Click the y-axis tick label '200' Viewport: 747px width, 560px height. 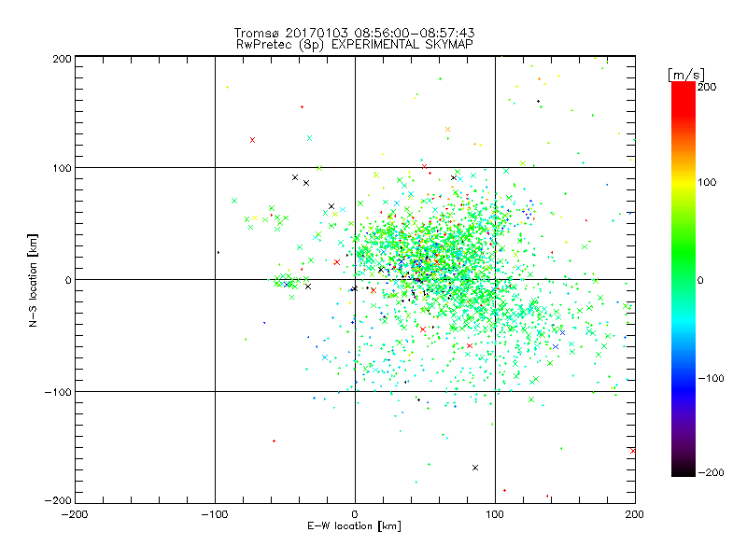[x=62, y=59]
